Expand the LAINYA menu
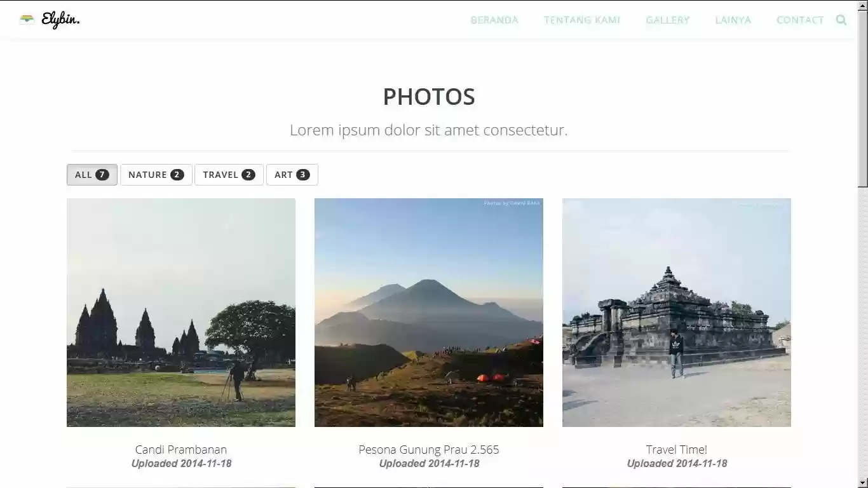 click(733, 20)
